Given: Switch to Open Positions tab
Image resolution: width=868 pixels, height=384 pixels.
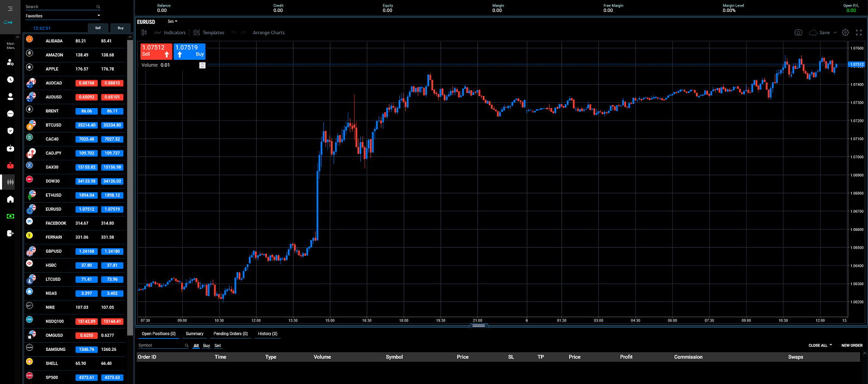Looking at the screenshot, I should pos(158,334).
